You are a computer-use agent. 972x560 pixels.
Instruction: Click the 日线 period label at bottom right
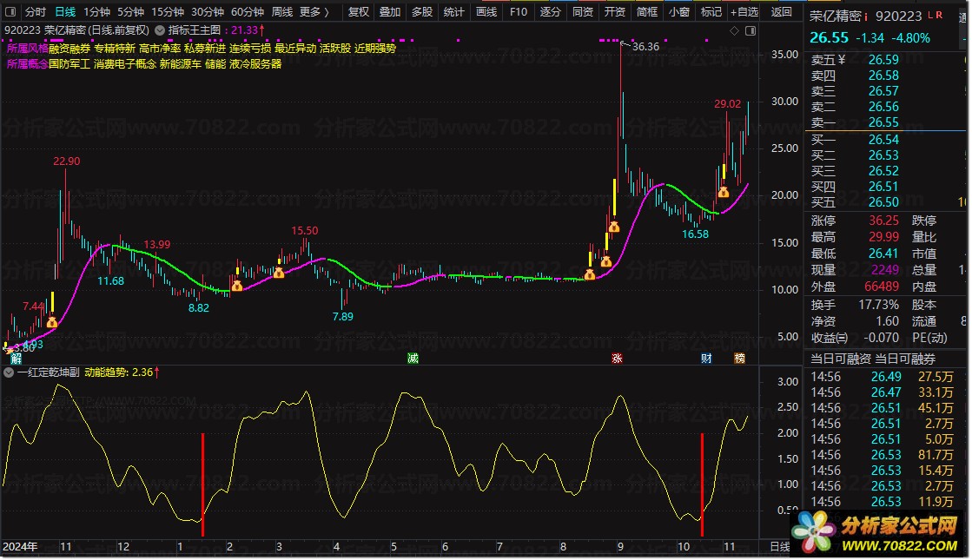[779, 547]
